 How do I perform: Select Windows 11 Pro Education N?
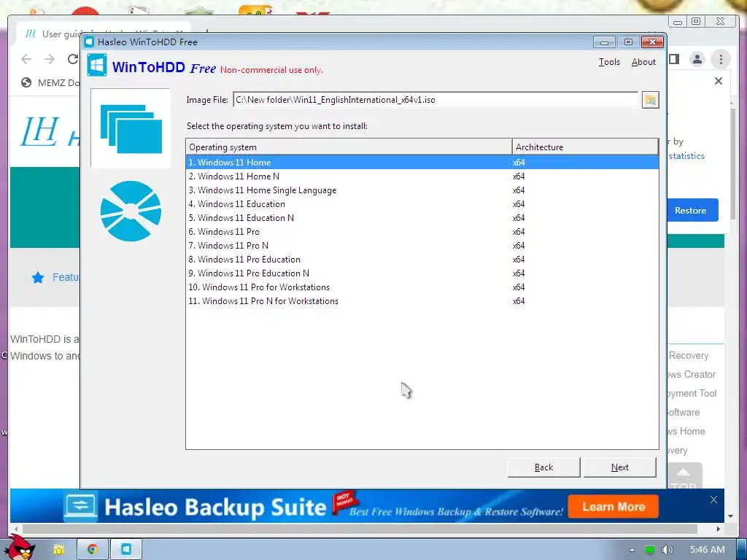coord(422,273)
